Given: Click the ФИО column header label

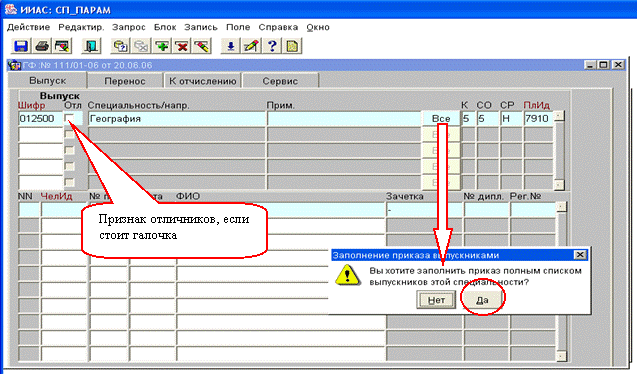Looking at the screenshot, I should click(188, 196).
